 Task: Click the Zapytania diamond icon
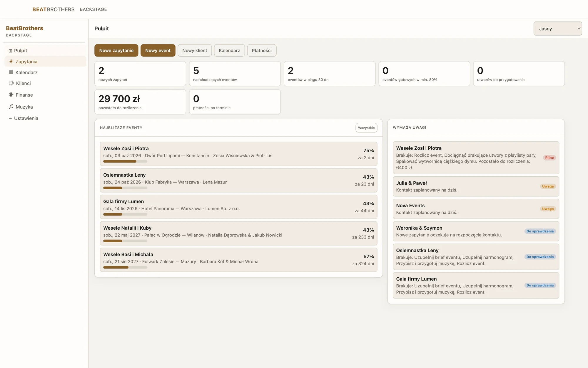(11, 61)
